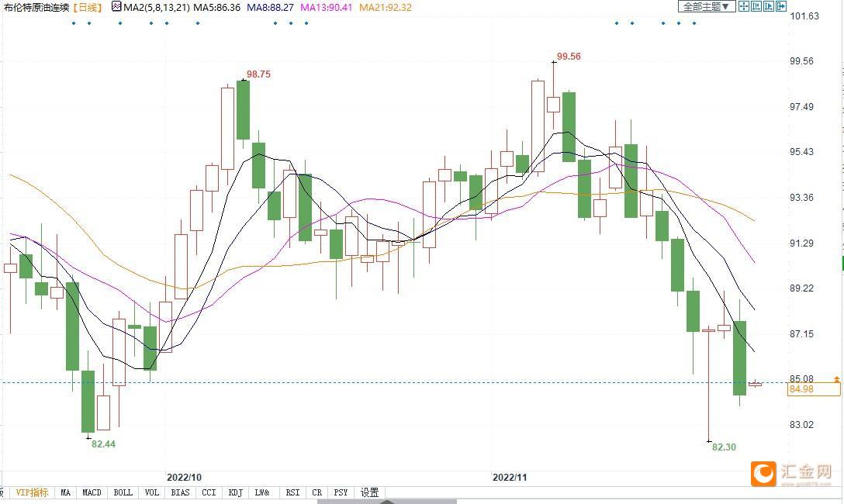Screen dimensions: 844x504
Task: Click the chart playback icon
Action: [x=769, y=6]
